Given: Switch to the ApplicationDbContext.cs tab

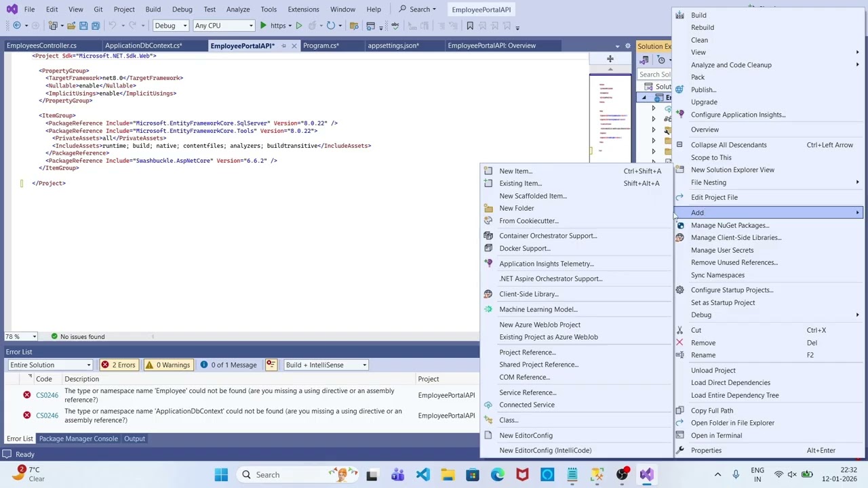Looking at the screenshot, I should [x=144, y=45].
